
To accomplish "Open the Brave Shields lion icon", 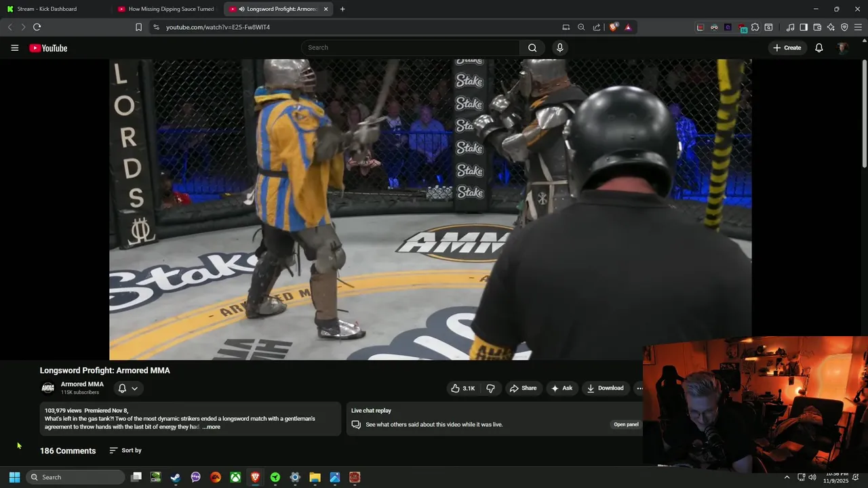I will (x=614, y=27).
